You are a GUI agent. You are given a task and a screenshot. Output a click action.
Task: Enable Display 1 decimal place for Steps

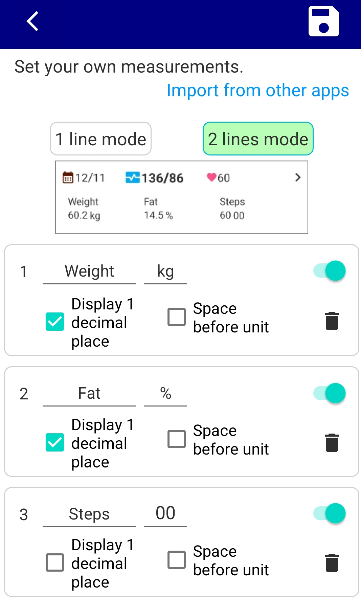tap(55, 563)
